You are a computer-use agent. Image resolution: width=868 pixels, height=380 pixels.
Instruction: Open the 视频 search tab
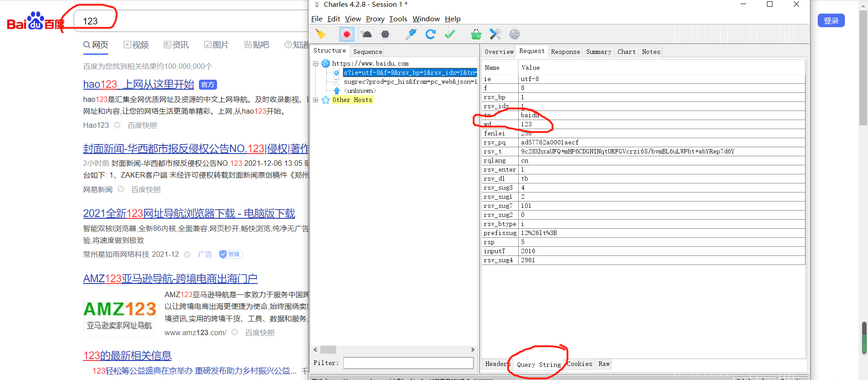136,45
